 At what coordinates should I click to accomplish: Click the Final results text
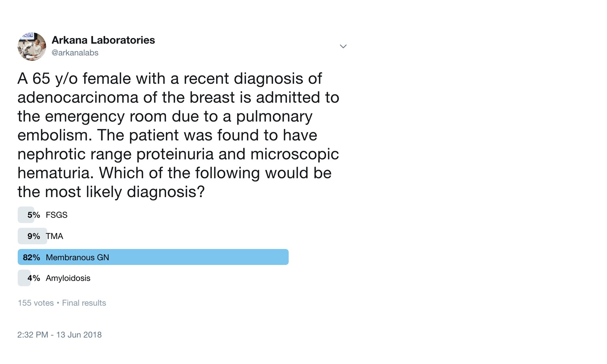coord(84,303)
